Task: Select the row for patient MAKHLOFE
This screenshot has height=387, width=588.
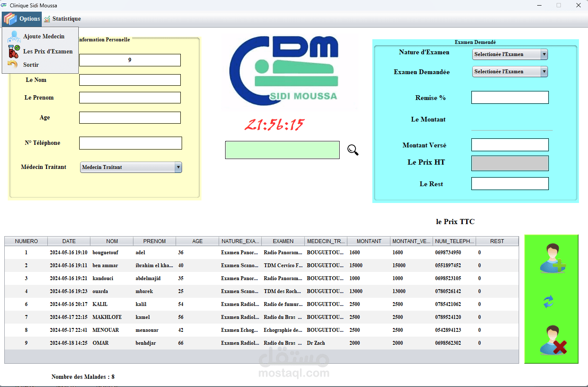Action: [262, 317]
